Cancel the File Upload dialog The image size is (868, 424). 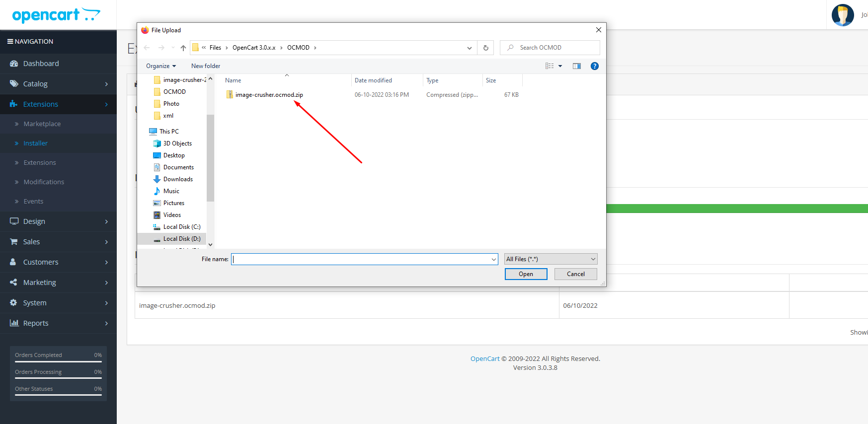(575, 274)
